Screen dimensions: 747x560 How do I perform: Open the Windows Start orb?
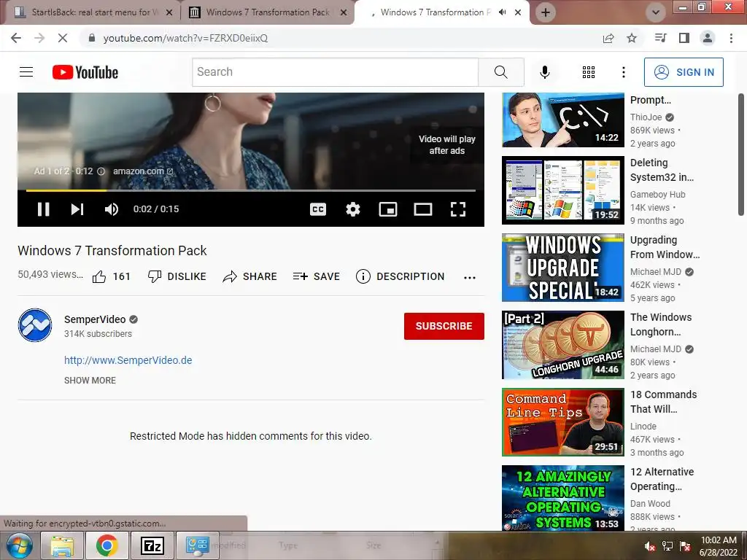click(x=18, y=545)
